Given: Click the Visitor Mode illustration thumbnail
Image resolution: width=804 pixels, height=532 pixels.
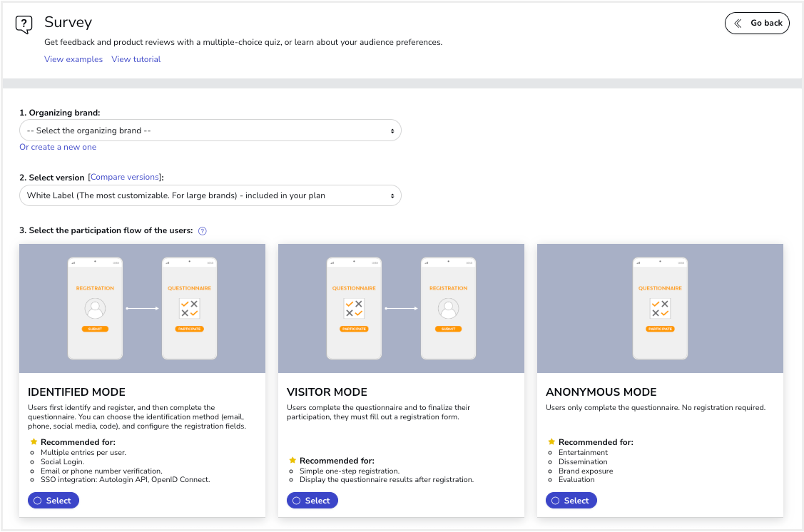Looking at the screenshot, I should (x=401, y=309).
